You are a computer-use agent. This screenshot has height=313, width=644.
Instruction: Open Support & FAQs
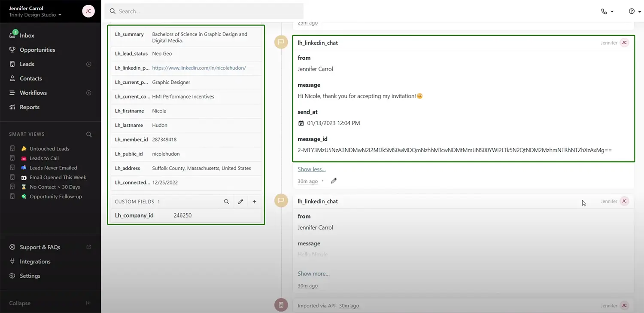(40, 247)
